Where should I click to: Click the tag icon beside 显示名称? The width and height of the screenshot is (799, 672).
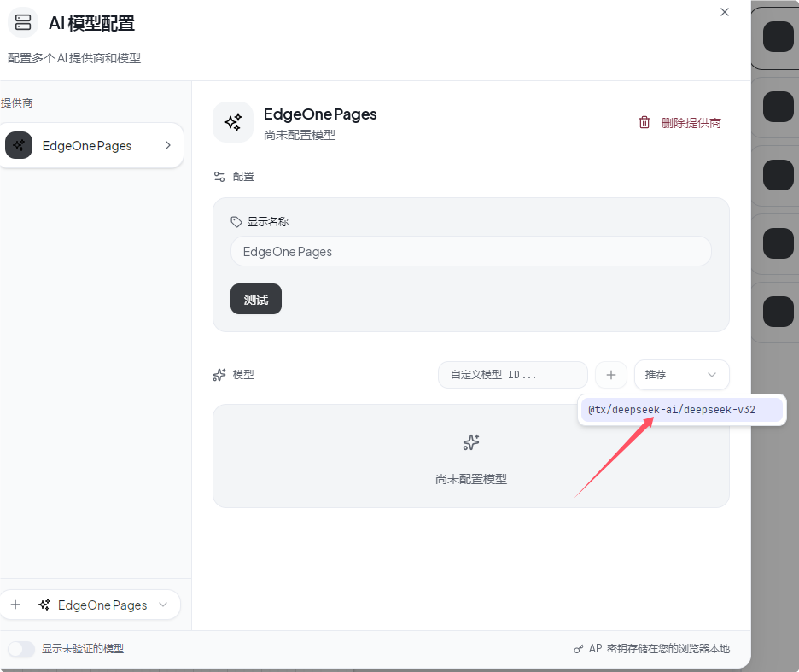(x=236, y=222)
